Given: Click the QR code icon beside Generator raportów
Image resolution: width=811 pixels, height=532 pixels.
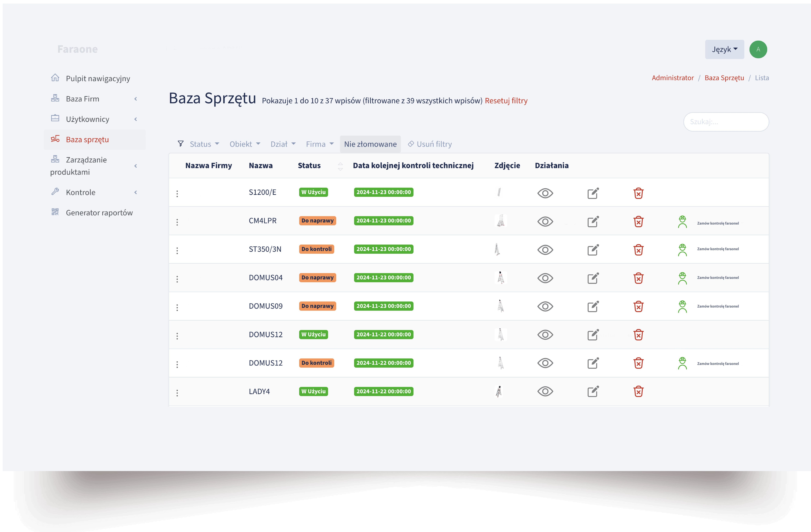Looking at the screenshot, I should click(x=55, y=212).
